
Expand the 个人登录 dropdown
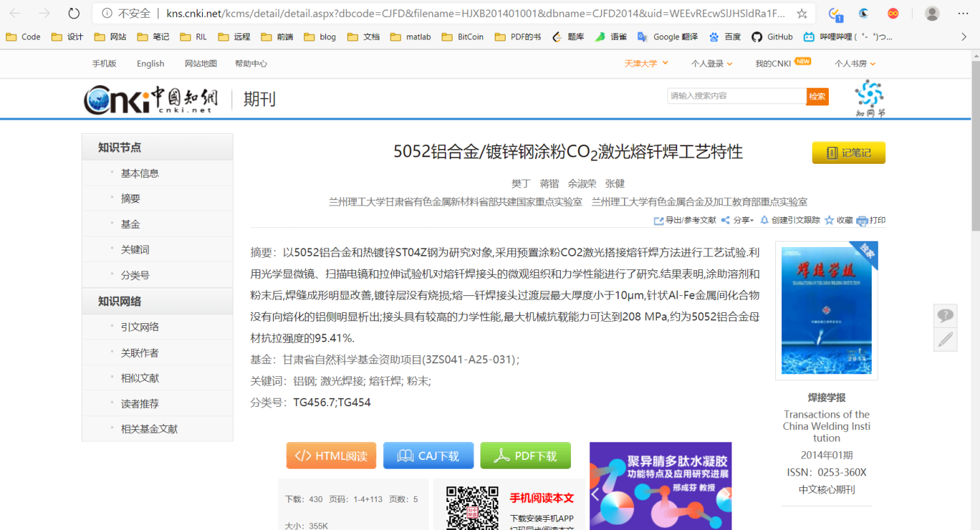tap(712, 63)
